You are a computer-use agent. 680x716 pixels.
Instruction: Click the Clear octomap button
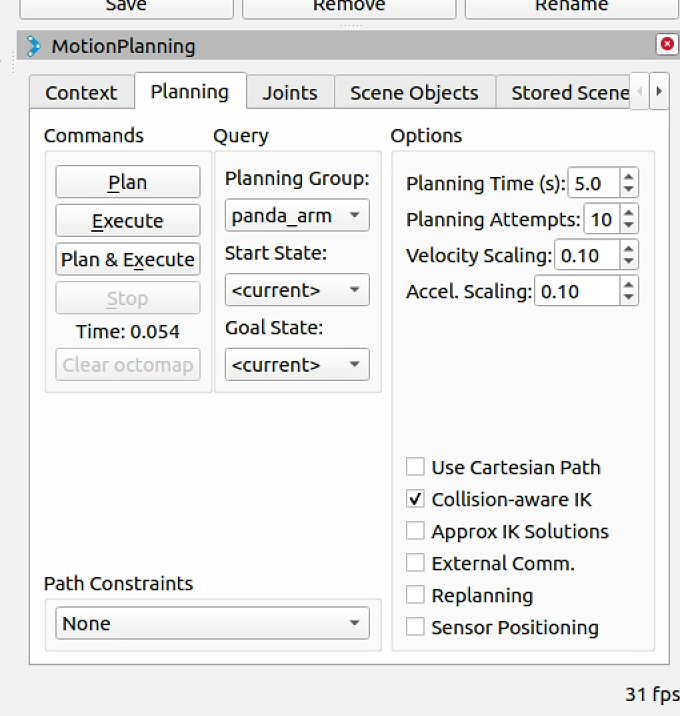coord(128,364)
